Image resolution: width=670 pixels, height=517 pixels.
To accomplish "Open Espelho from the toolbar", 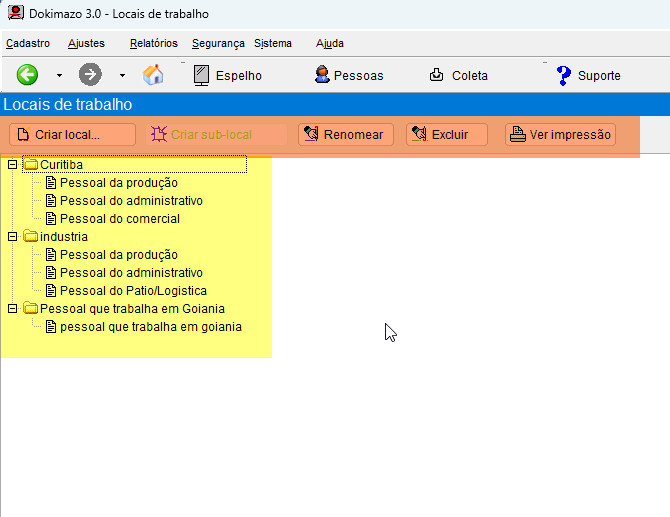I will [x=227, y=75].
